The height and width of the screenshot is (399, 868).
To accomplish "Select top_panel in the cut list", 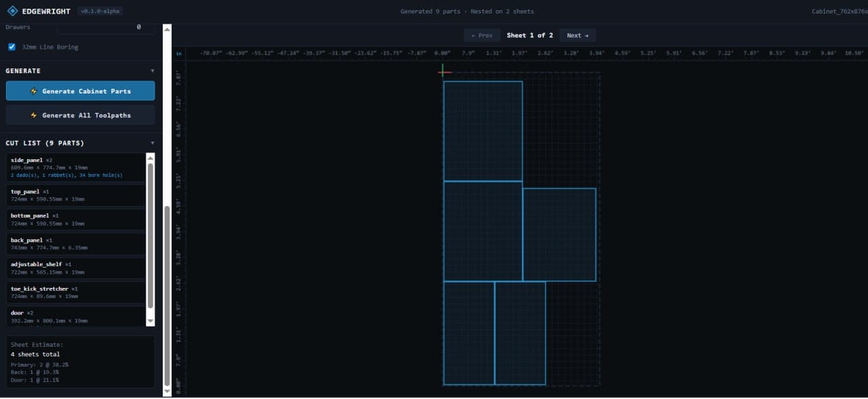I will pos(75,195).
